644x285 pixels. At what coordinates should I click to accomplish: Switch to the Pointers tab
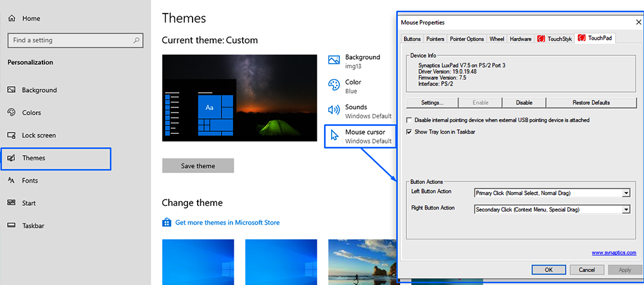(435, 39)
